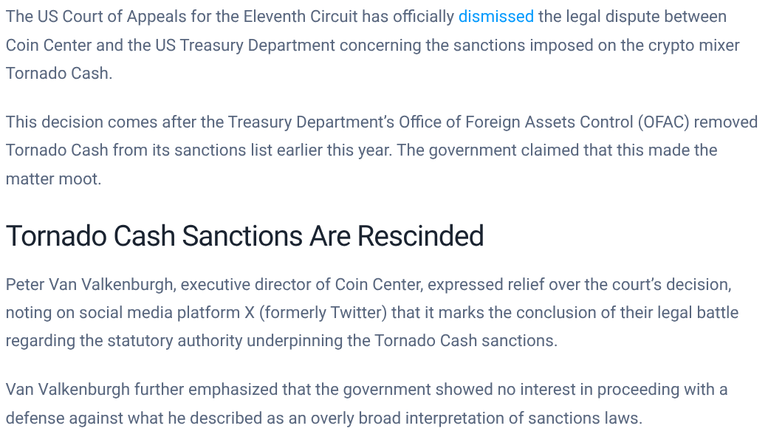Click the words 'This decision comes after'
Image resolution: width=768 pixels, height=436 pixels.
pyautogui.click(x=98, y=122)
